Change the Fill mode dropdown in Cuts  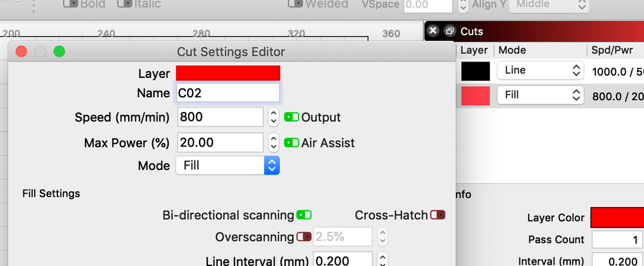[x=540, y=94]
